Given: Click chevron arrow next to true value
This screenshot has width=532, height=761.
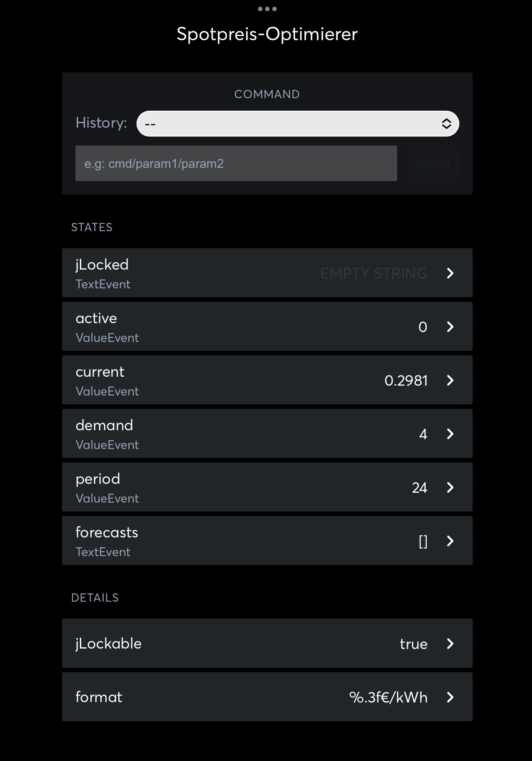Looking at the screenshot, I should pos(450,644).
